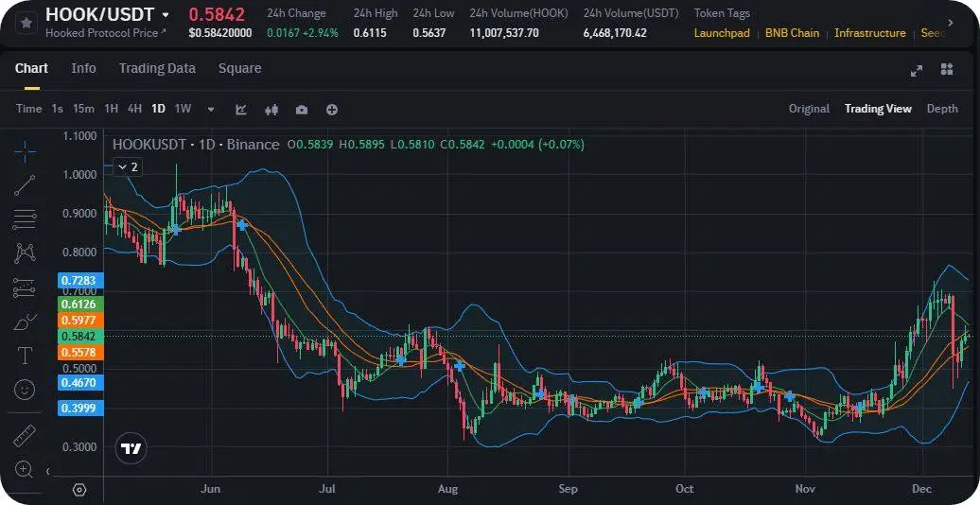Select the 4H interval
980x505 pixels.
click(x=134, y=109)
